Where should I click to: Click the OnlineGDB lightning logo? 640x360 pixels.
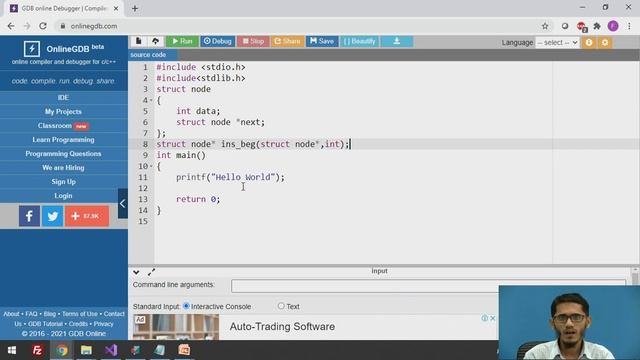32,49
